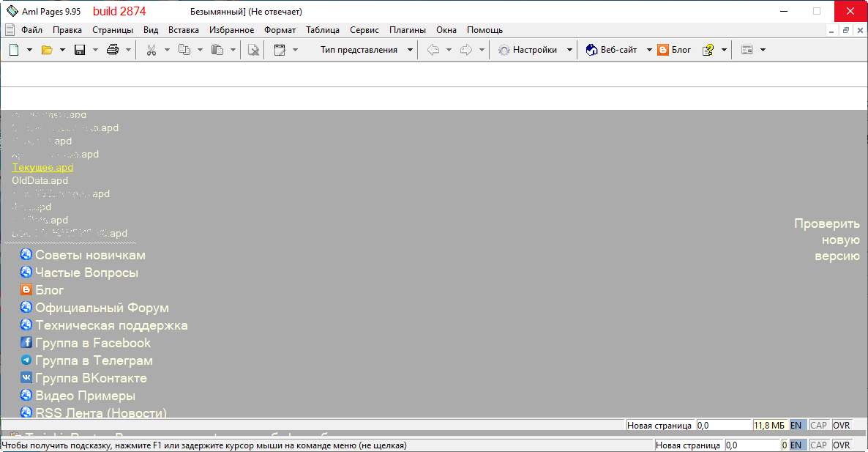Click the Paste clipboard icon
Image resolution: width=868 pixels, height=452 pixels.
pos(217,50)
